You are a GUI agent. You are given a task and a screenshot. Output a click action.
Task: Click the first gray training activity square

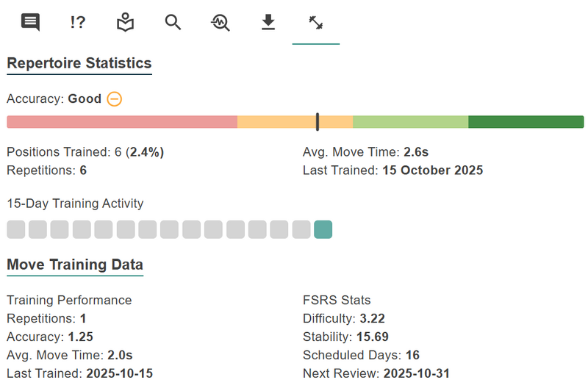[15, 230]
